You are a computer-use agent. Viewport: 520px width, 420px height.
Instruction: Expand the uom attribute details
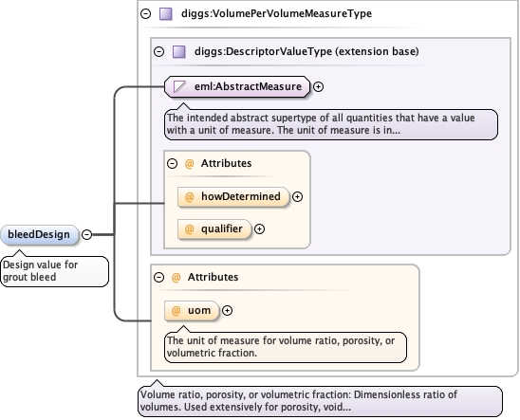coord(227,310)
